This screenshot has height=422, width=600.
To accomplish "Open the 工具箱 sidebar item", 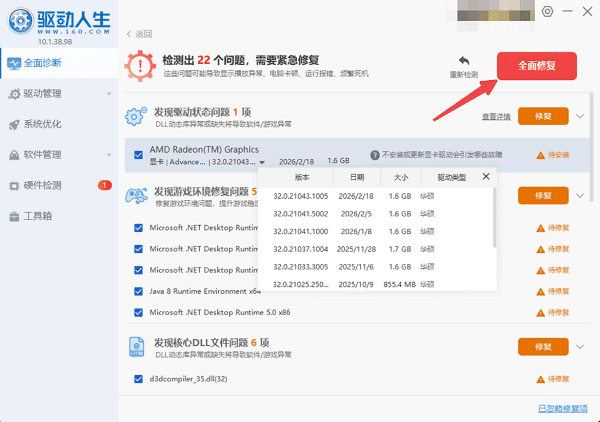I will point(59,216).
